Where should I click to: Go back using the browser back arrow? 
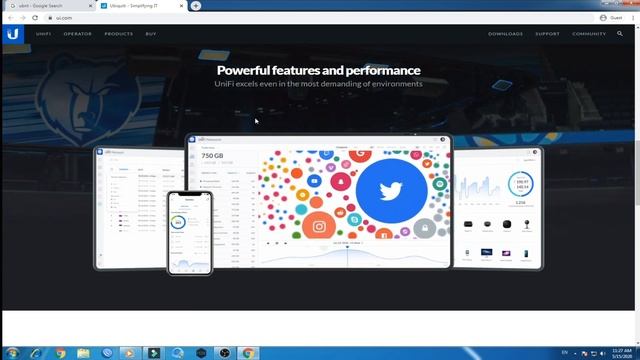pyautogui.click(x=11, y=18)
